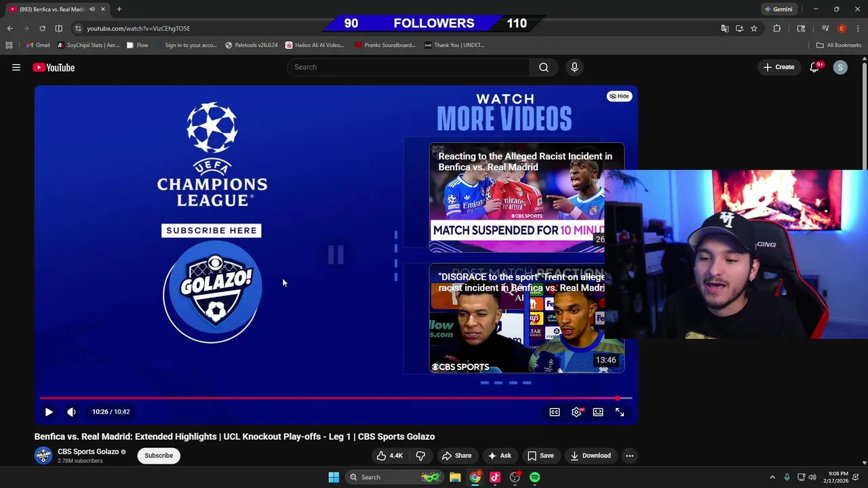The width and height of the screenshot is (868, 488).
Task: Like the video with thumbs up
Action: coord(390,455)
